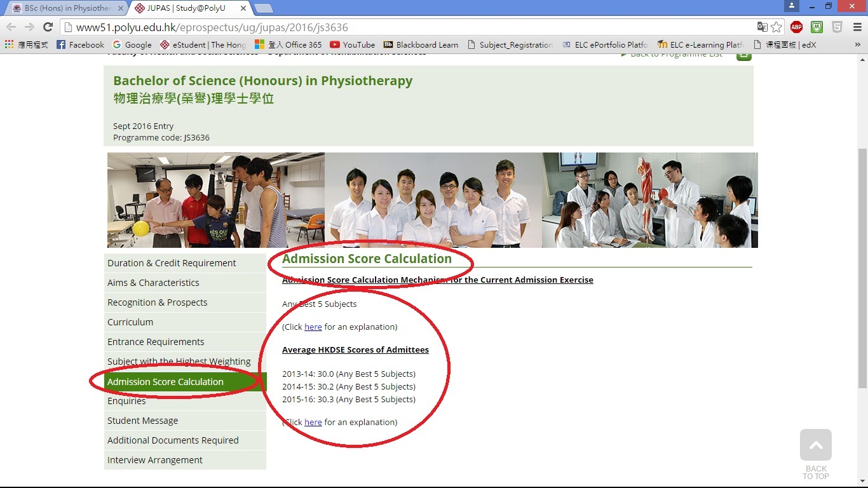Image resolution: width=868 pixels, height=488 pixels.
Task: Bookmark this page with the star icon
Action: pyautogui.click(x=776, y=27)
